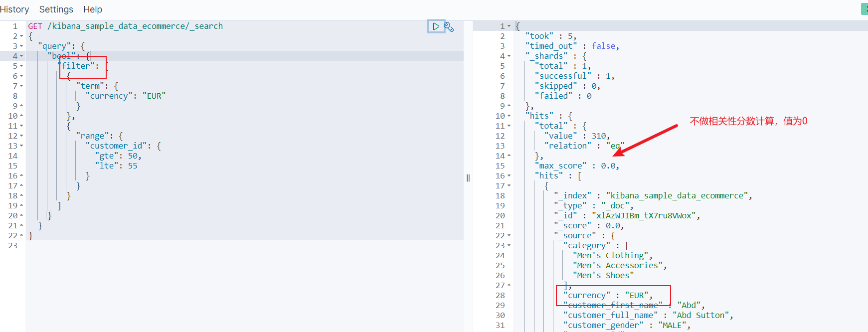868x332 pixels.
Task: Click the Help menu item
Action: tap(92, 9)
